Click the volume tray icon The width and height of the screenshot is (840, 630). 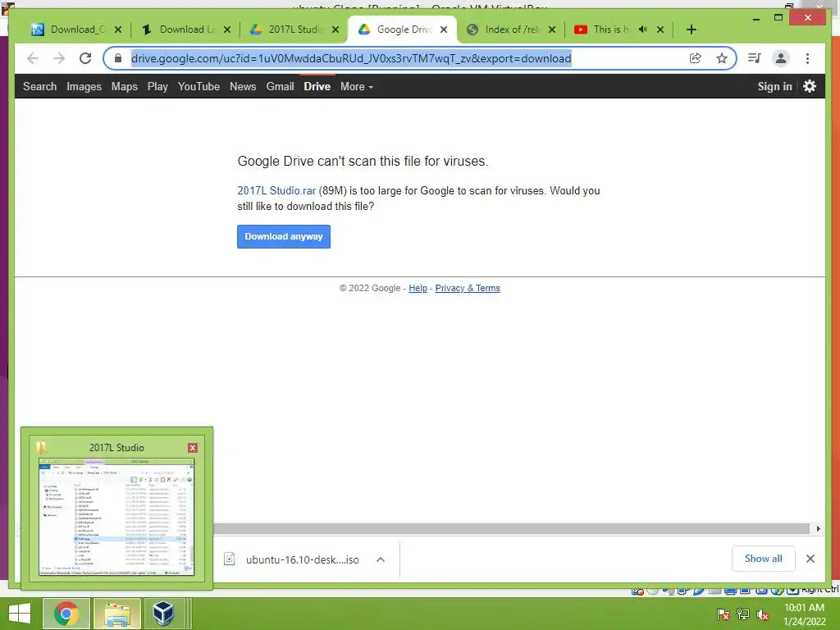763,614
